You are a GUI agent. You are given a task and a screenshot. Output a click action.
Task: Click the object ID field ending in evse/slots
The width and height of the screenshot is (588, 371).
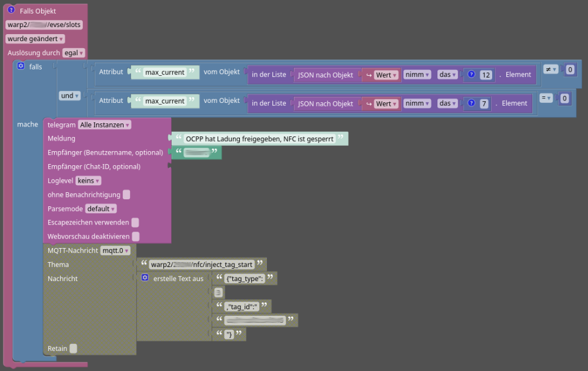[44, 25]
